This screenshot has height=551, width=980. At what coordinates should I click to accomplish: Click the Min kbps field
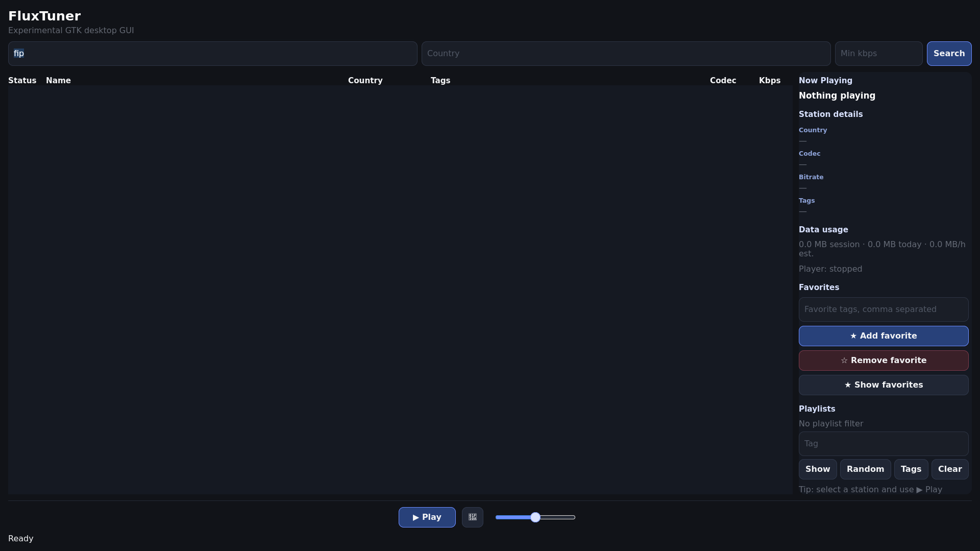pyautogui.click(x=878, y=54)
